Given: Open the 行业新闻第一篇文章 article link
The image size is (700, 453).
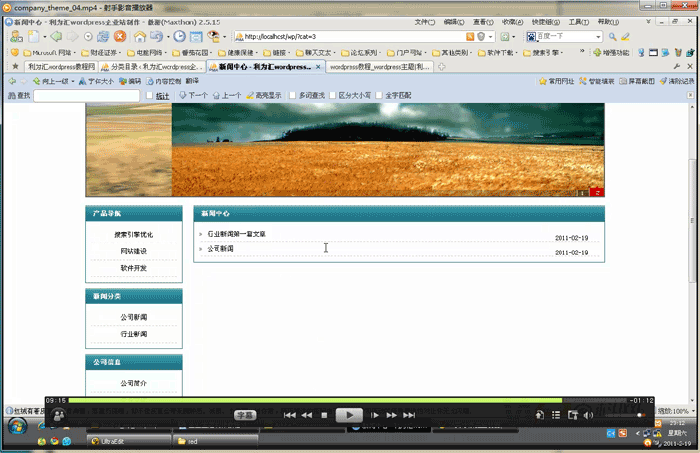Looking at the screenshot, I should [237, 234].
